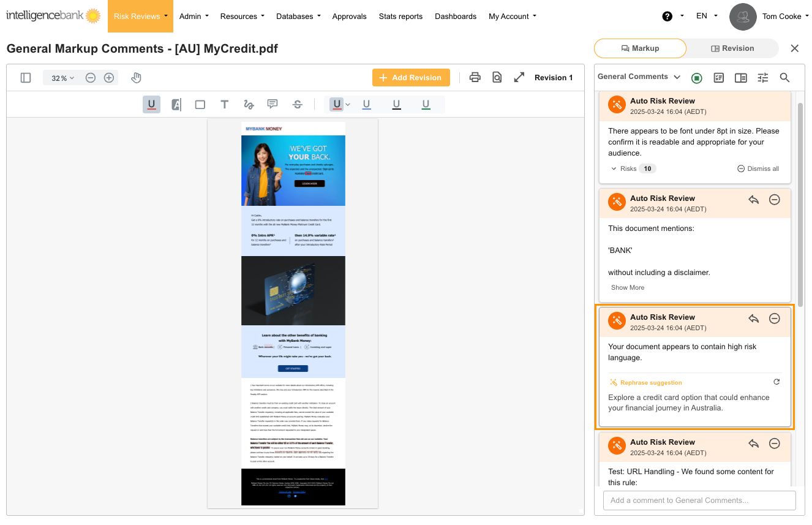Viewport: 812px width, 525px height.
Task: Open the Risk Reviews menu
Action: click(x=140, y=17)
